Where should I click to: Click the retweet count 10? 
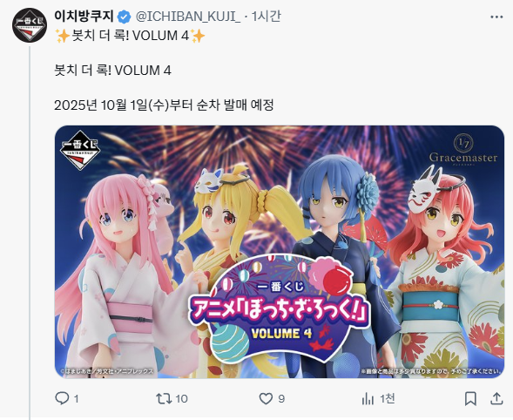pyautogui.click(x=181, y=399)
